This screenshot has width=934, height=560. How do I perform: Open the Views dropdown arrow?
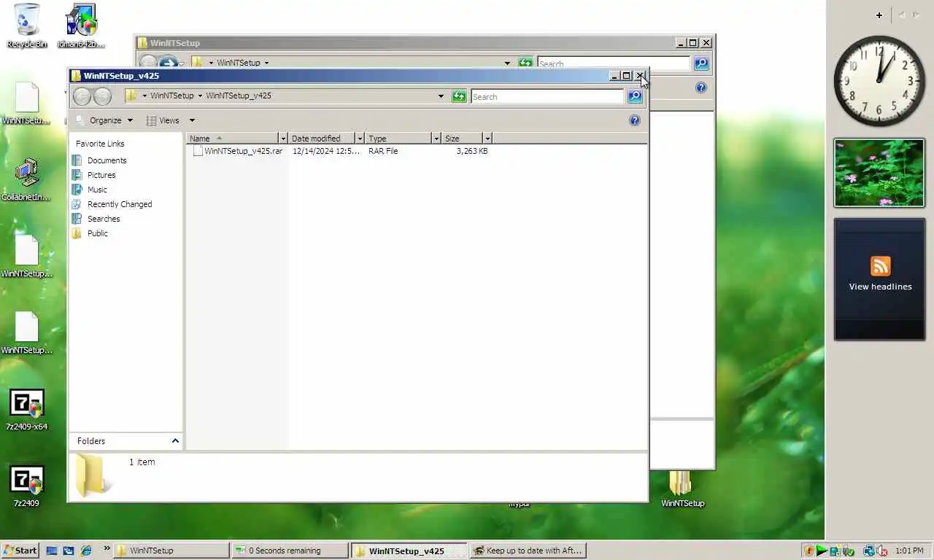click(x=192, y=120)
